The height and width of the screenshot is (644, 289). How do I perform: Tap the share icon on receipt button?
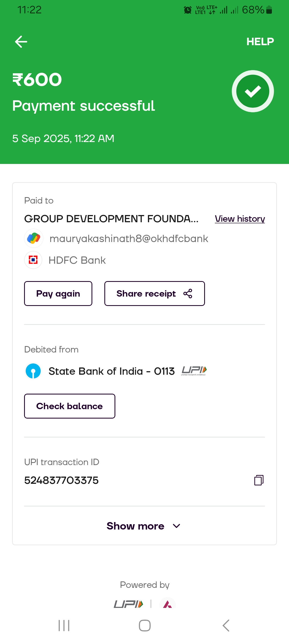[x=188, y=293]
